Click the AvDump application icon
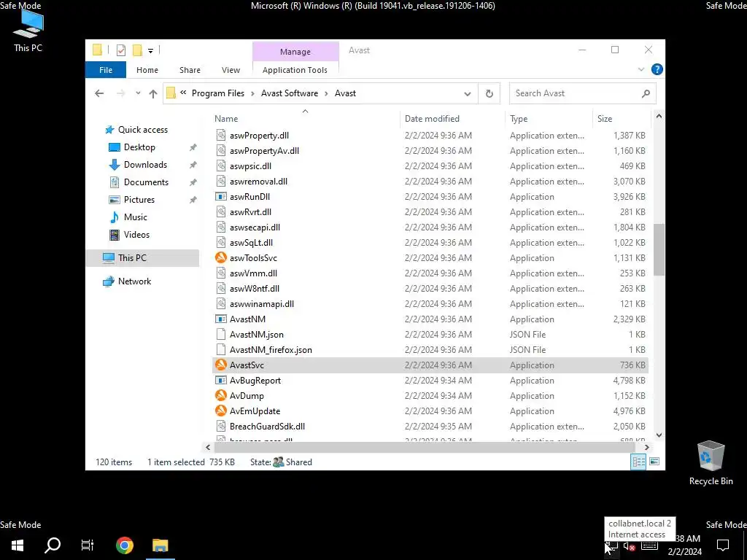Screen dimensions: 747x560 pos(220,395)
